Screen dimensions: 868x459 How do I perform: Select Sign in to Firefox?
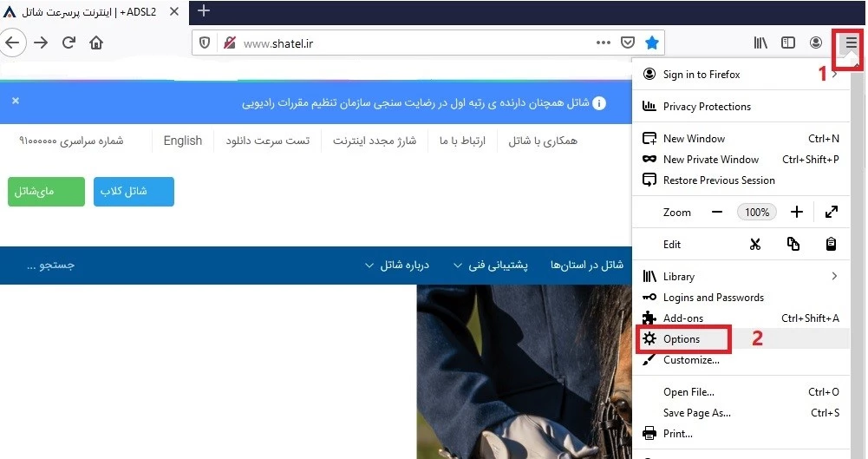coord(741,75)
